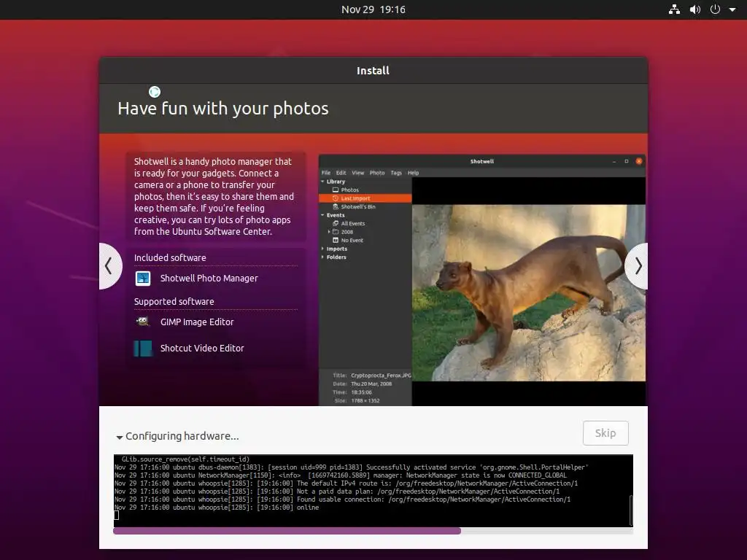Click the Install window title bar
This screenshot has width=747, height=560.
point(373,71)
